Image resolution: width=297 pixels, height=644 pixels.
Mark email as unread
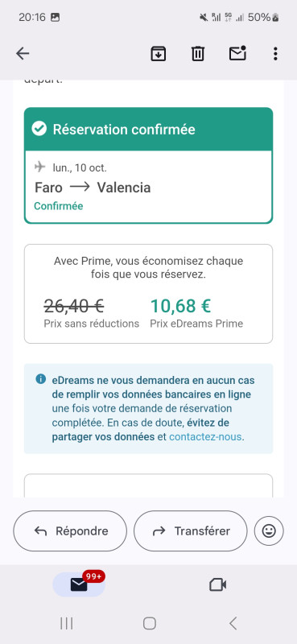pyautogui.click(x=237, y=53)
